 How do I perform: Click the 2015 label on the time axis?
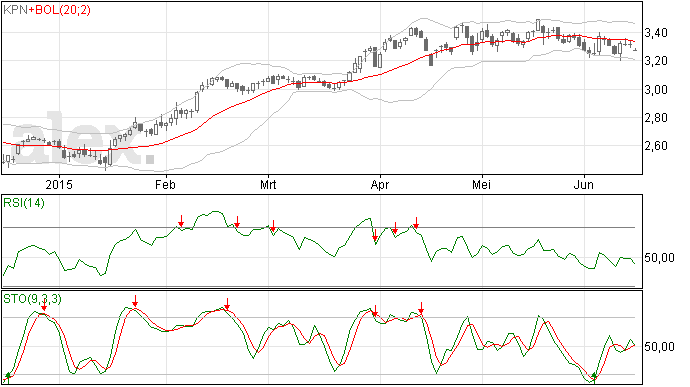point(59,184)
